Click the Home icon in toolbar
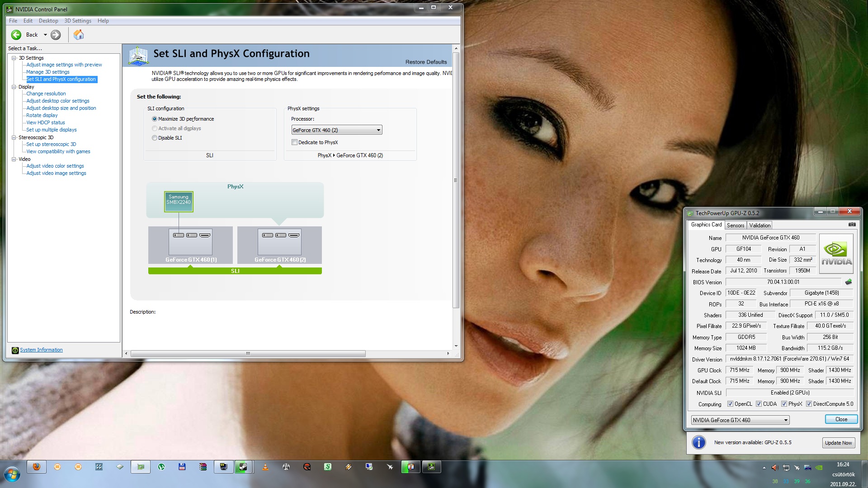 pos(79,35)
